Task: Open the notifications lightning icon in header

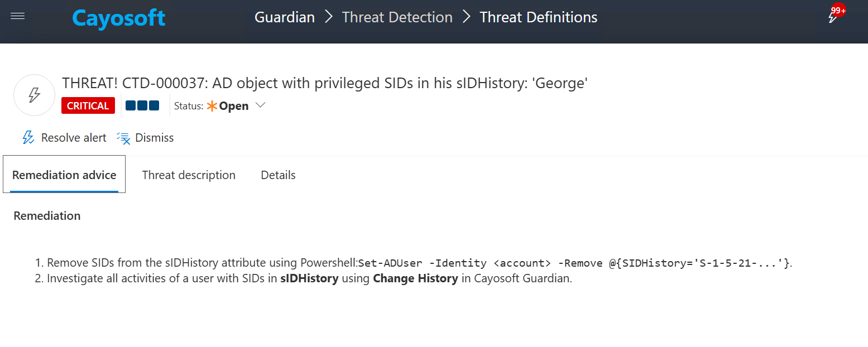Action: [833, 17]
